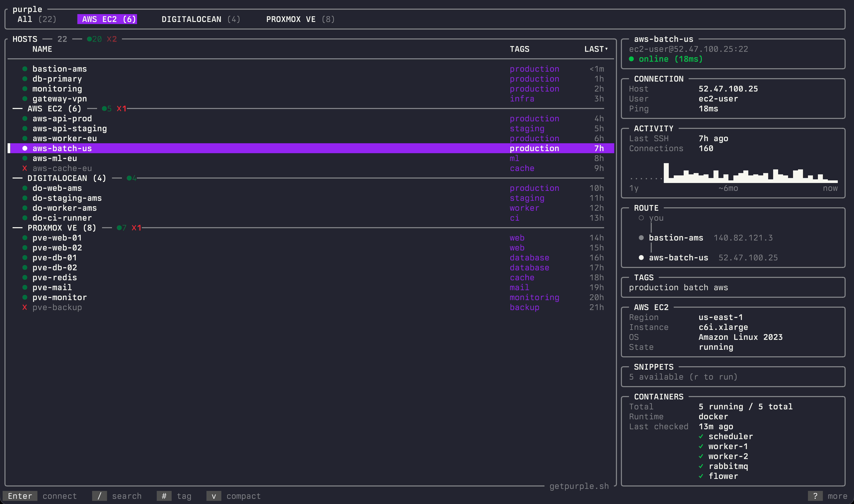Click the green online dot next to bastion-ams

pos(25,69)
